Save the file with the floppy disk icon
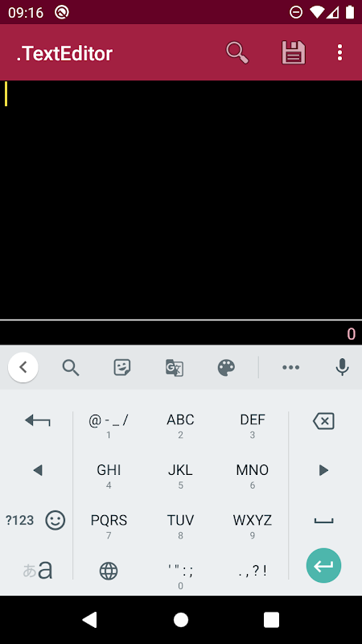The image size is (362, 644). tap(294, 52)
